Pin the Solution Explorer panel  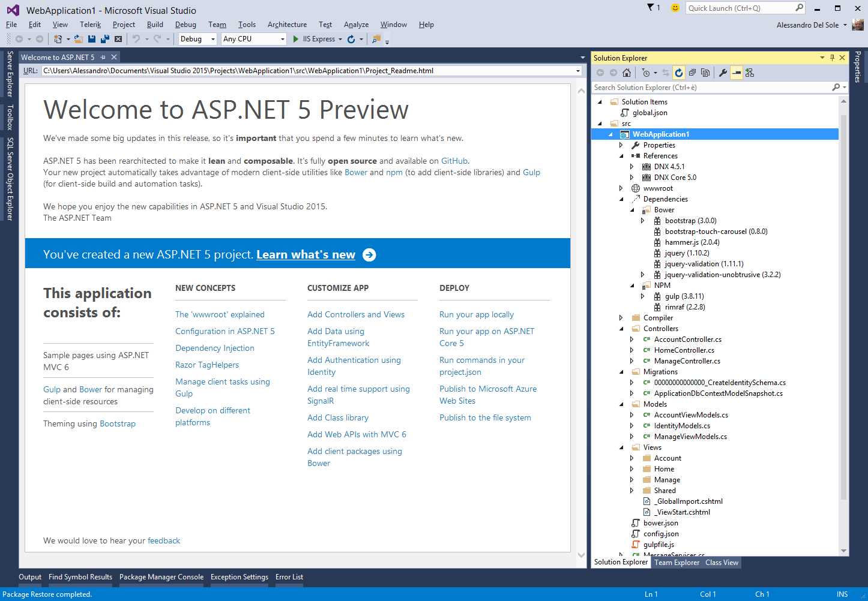[x=832, y=58]
